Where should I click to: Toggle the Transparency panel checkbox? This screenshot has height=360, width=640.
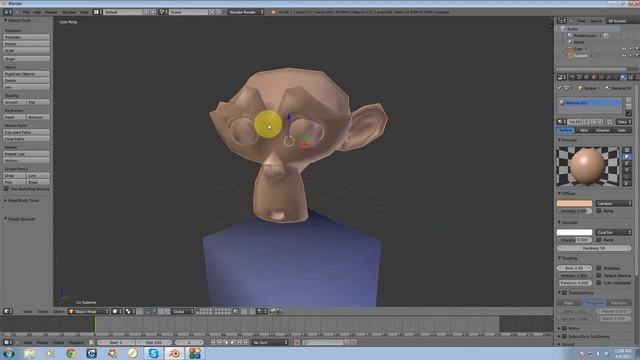565,293
